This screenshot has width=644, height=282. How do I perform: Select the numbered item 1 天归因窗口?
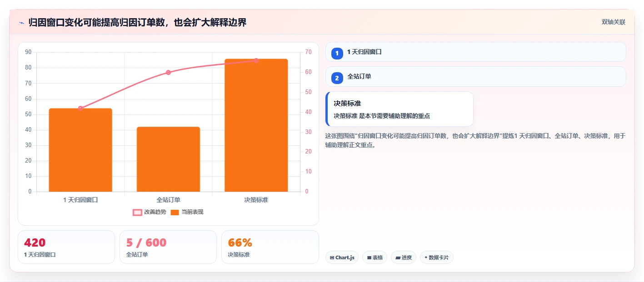point(476,52)
